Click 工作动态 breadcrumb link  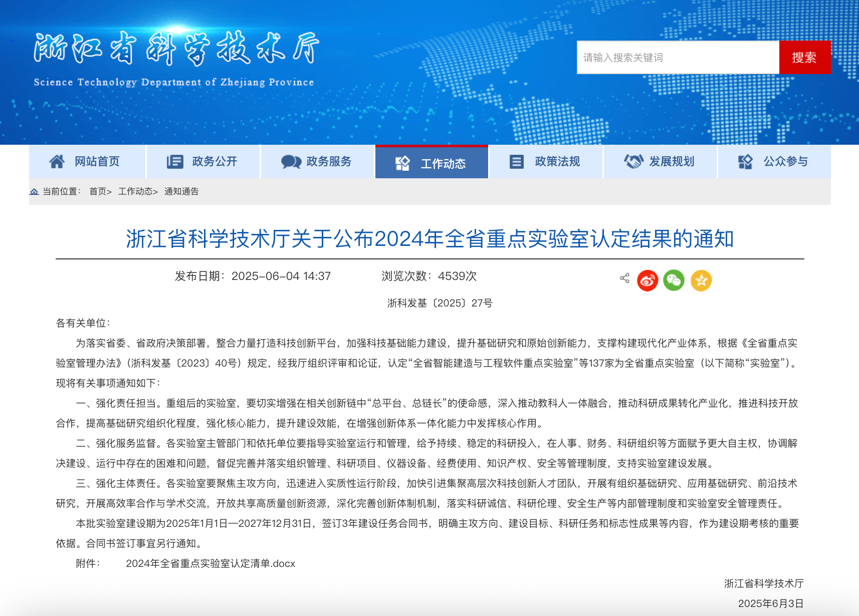click(x=135, y=191)
